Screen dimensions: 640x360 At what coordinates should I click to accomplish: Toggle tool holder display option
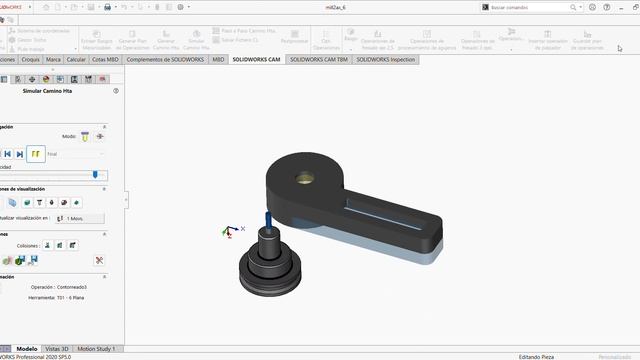pyautogui.click(x=52, y=202)
